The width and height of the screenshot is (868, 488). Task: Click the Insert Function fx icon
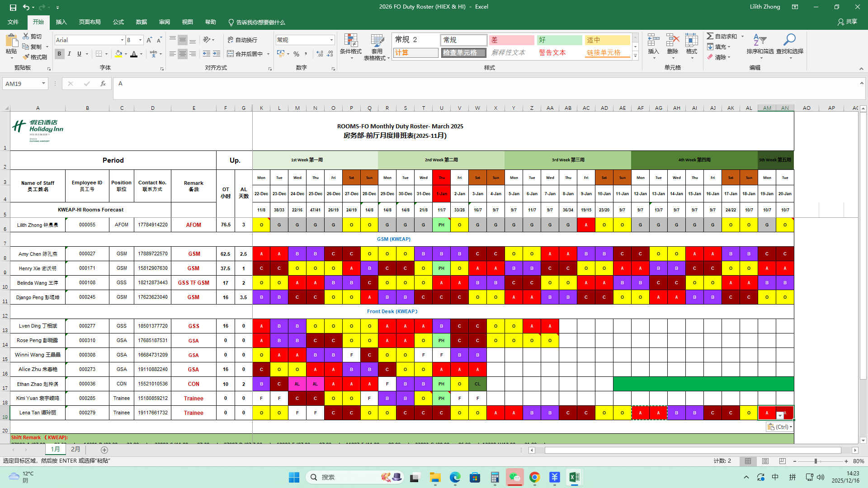click(103, 84)
